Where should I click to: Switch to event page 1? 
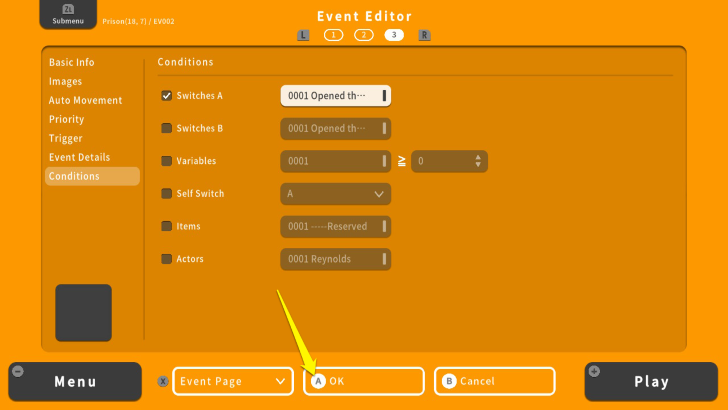coord(333,35)
